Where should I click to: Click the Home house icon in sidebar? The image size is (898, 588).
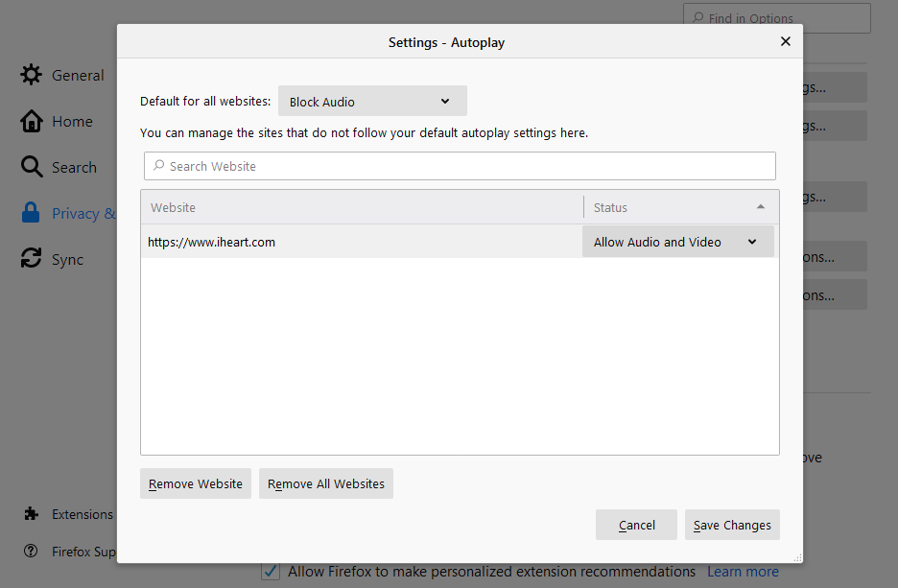click(x=31, y=121)
